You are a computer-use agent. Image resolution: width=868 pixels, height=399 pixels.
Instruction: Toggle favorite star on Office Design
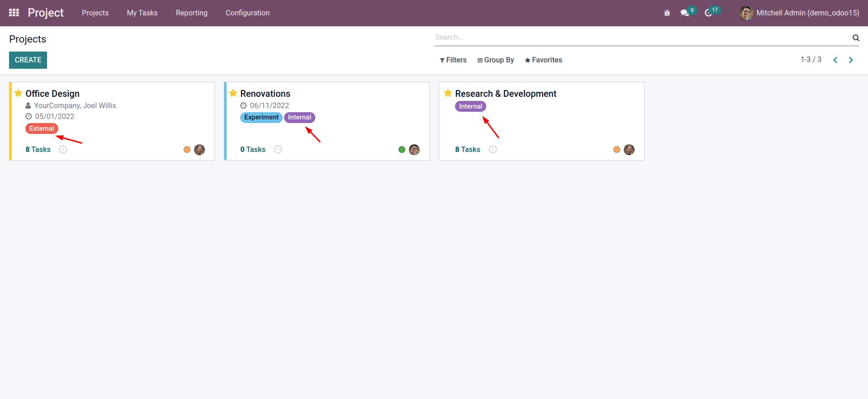pos(19,93)
